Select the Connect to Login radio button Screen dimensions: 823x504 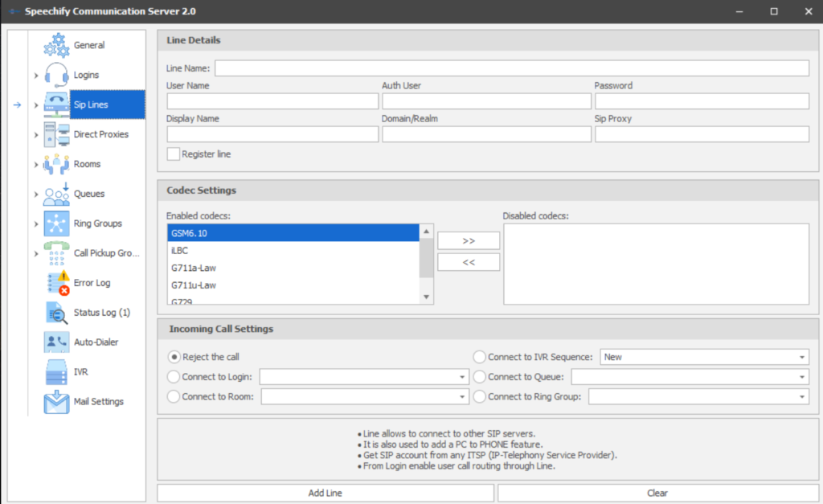pos(174,377)
